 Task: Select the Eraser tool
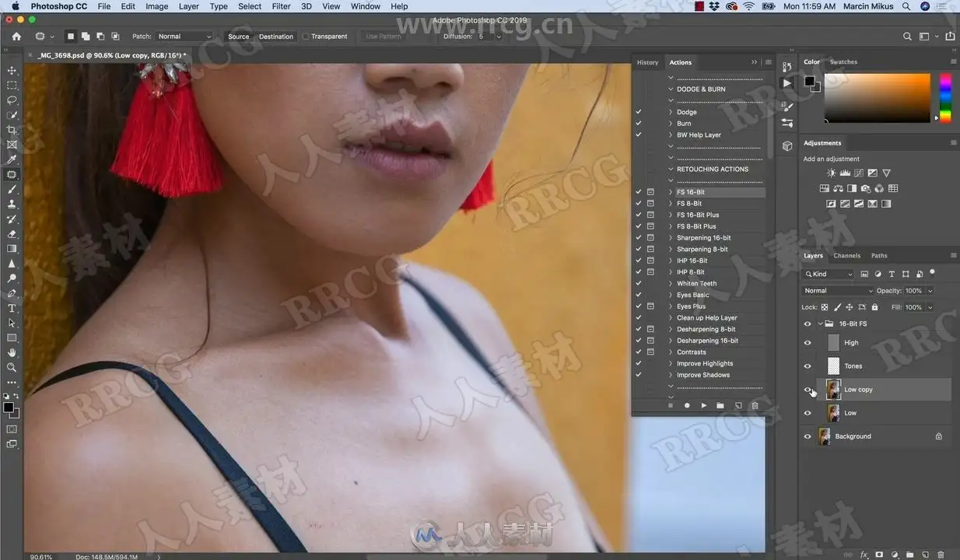pyautogui.click(x=12, y=233)
